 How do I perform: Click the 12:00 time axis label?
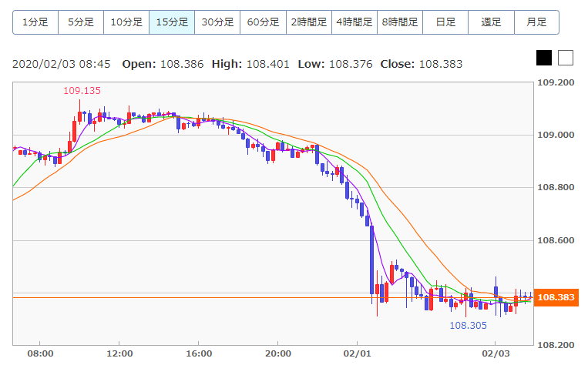119,353
